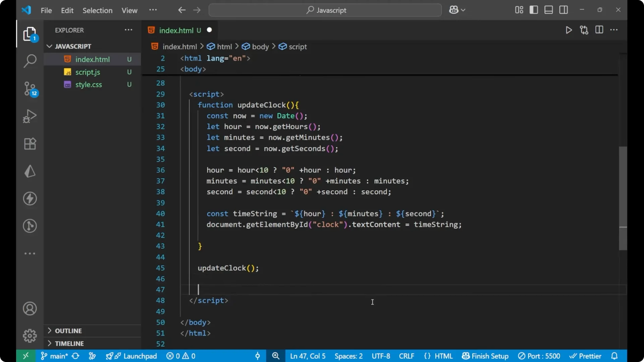Image resolution: width=644 pixels, height=362 pixels.
Task: Collapse the JAVASCRIPT folder in Explorer
Action: (49, 46)
